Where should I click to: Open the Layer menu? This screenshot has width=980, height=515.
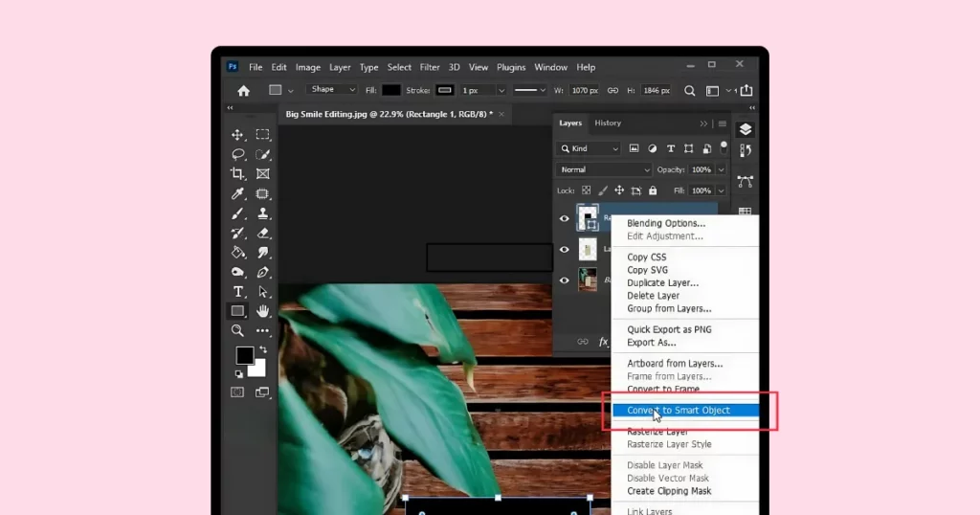(340, 68)
